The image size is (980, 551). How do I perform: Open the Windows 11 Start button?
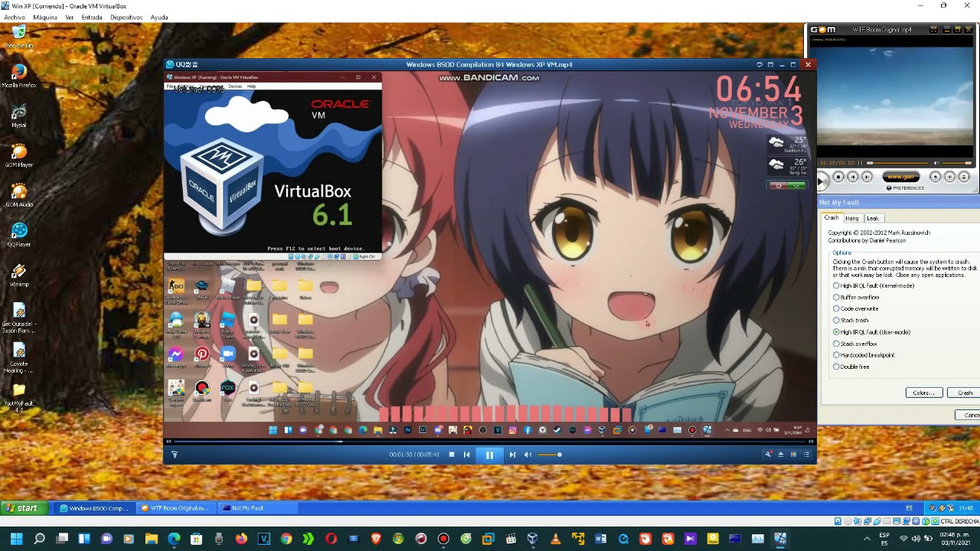(17, 539)
